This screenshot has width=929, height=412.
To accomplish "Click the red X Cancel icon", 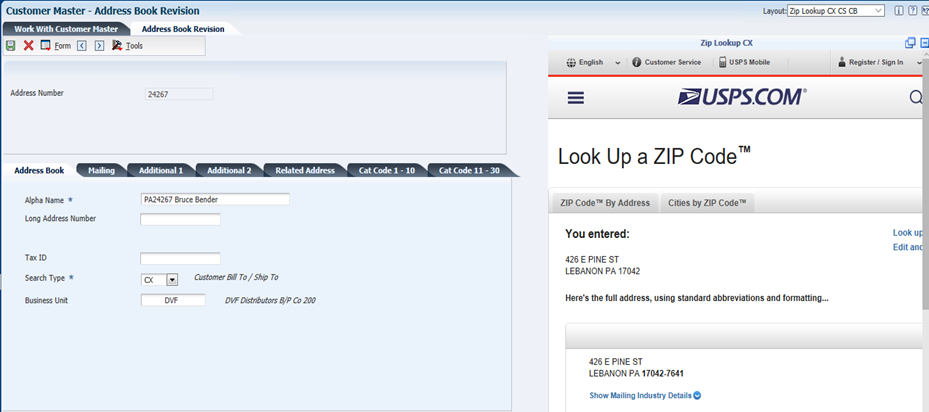I will [x=28, y=46].
